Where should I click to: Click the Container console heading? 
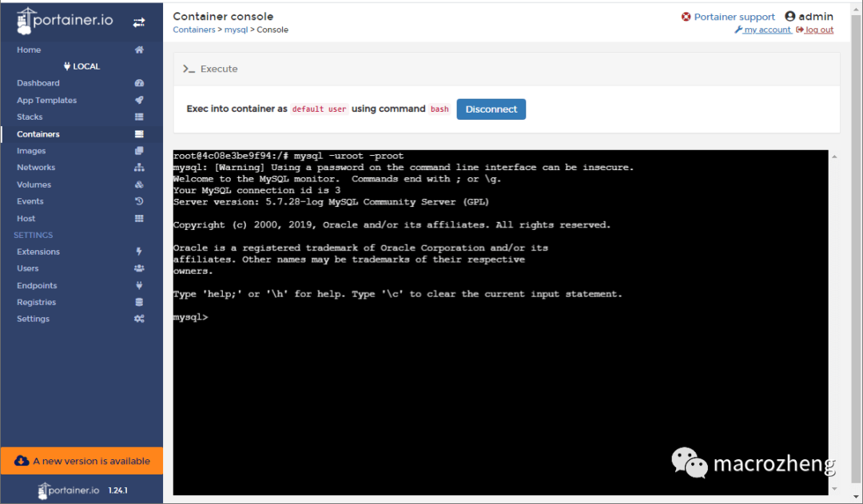[x=223, y=17]
